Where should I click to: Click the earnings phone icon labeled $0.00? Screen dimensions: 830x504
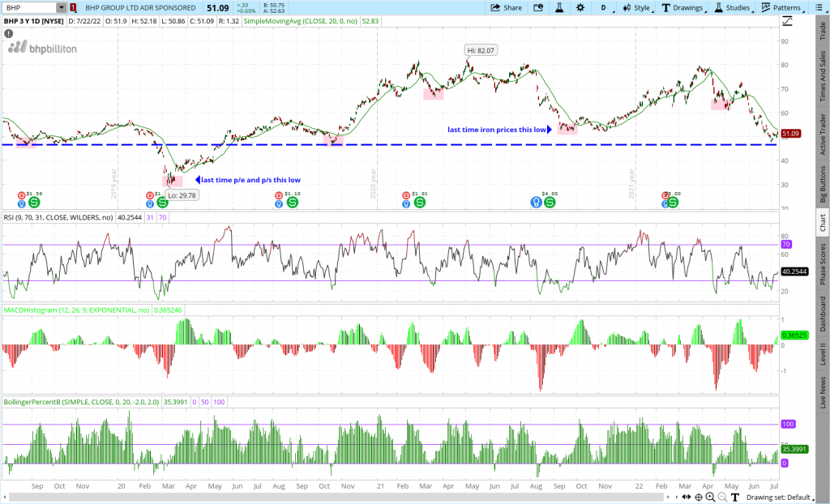(x=665, y=194)
